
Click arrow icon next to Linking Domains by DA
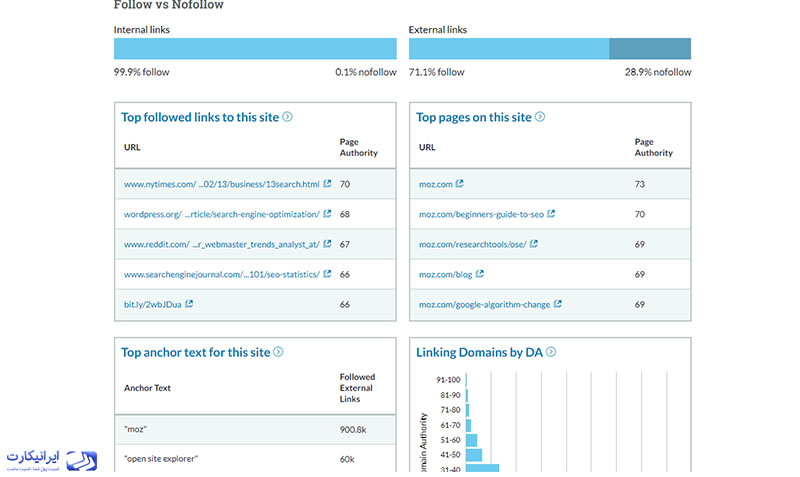(x=551, y=352)
